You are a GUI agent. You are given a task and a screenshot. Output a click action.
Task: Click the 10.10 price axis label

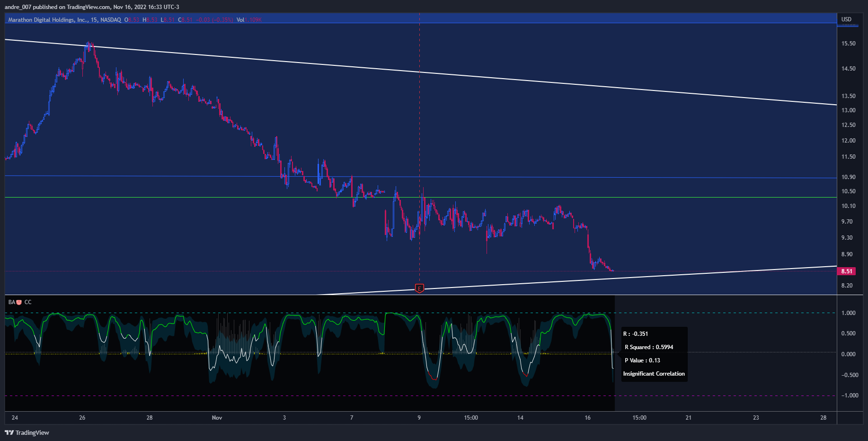[849, 206]
